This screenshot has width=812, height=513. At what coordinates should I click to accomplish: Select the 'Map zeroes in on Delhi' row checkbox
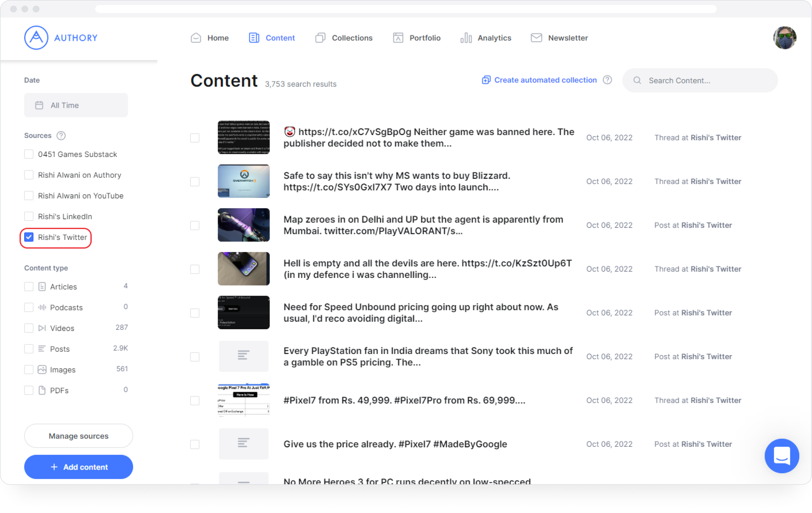(x=195, y=225)
